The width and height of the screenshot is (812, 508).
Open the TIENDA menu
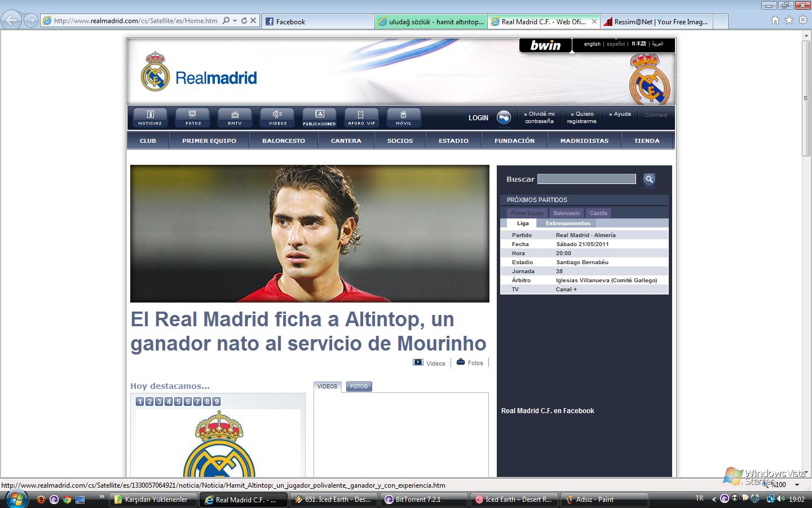(x=647, y=141)
